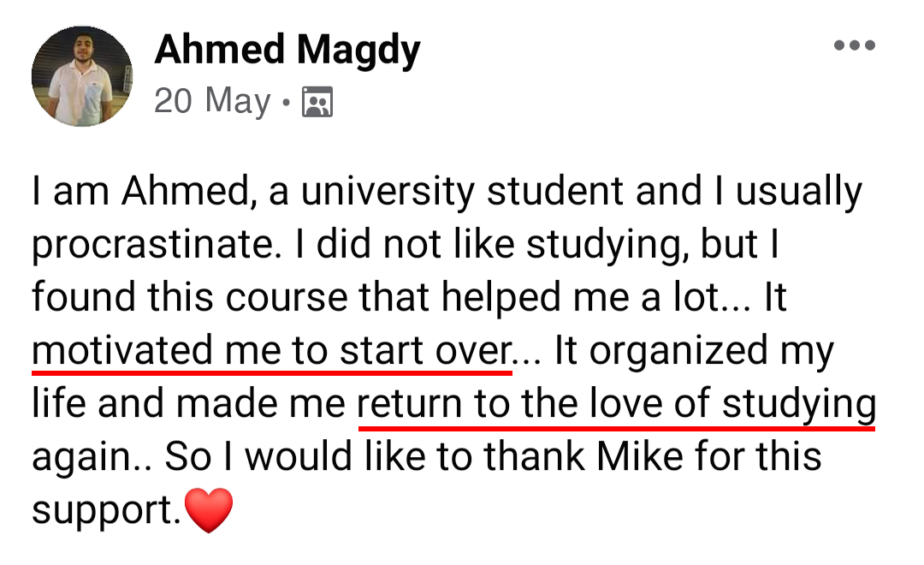Open the three-dot post options menu
This screenshot has height=565, width=924.
point(854,46)
